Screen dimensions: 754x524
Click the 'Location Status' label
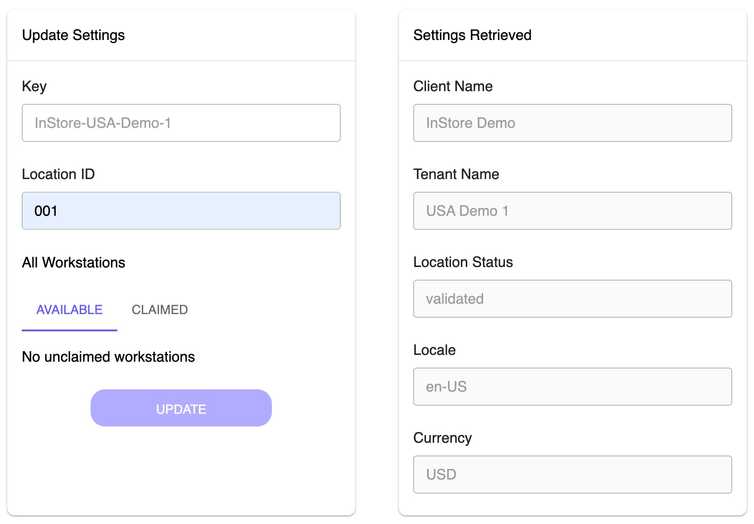pos(463,262)
